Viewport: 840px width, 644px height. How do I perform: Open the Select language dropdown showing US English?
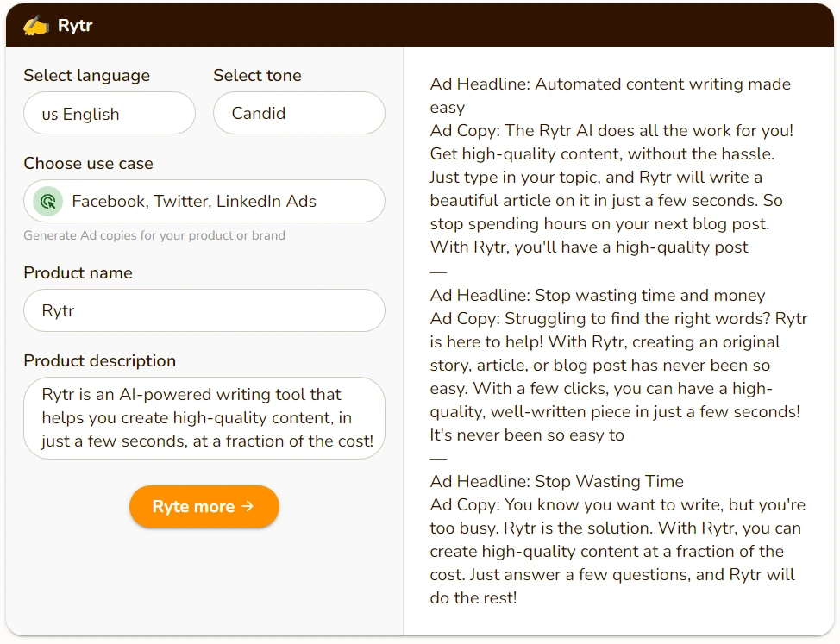pyautogui.click(x=110, y=114)
